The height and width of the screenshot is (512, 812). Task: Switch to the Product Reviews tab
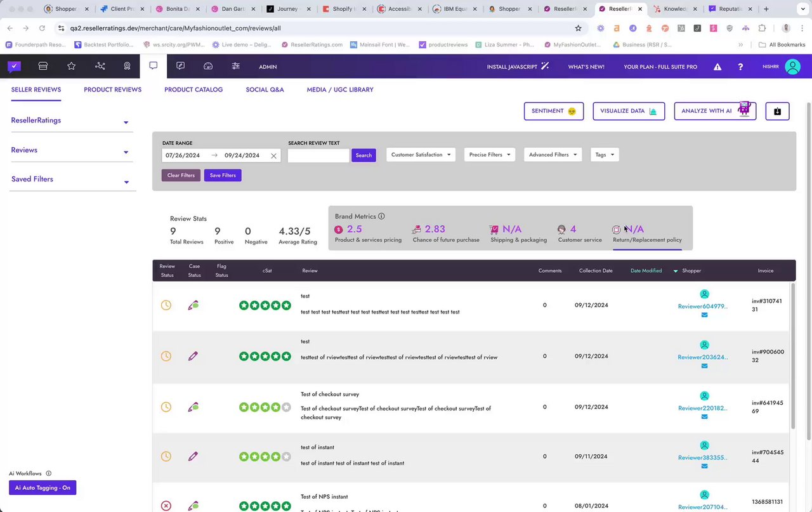(112, 89)
